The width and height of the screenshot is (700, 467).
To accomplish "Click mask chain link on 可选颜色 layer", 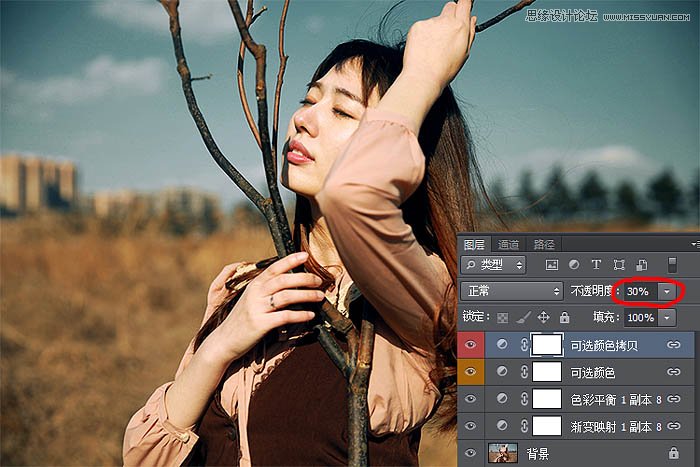I will pos(524,372).
